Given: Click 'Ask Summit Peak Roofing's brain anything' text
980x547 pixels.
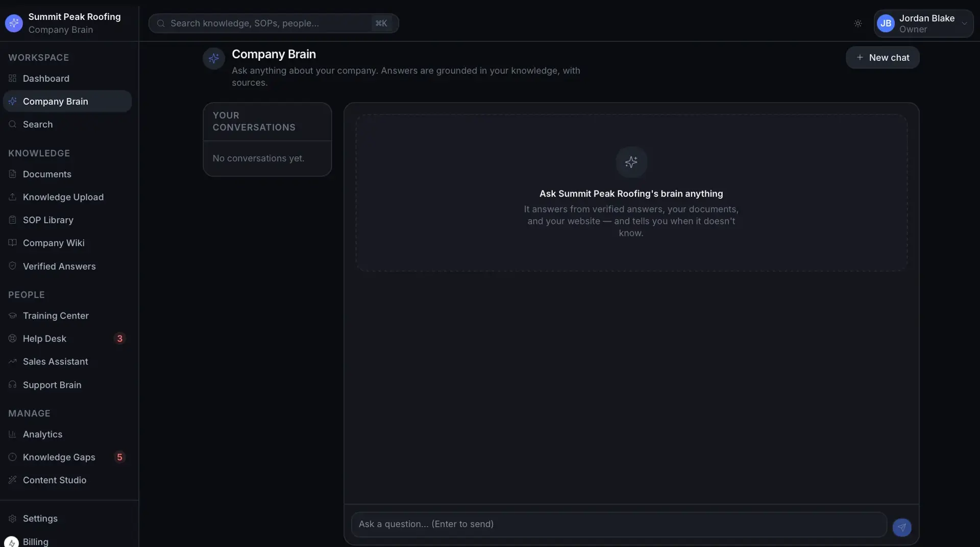Looking at the screenshot, I should 631,194.
